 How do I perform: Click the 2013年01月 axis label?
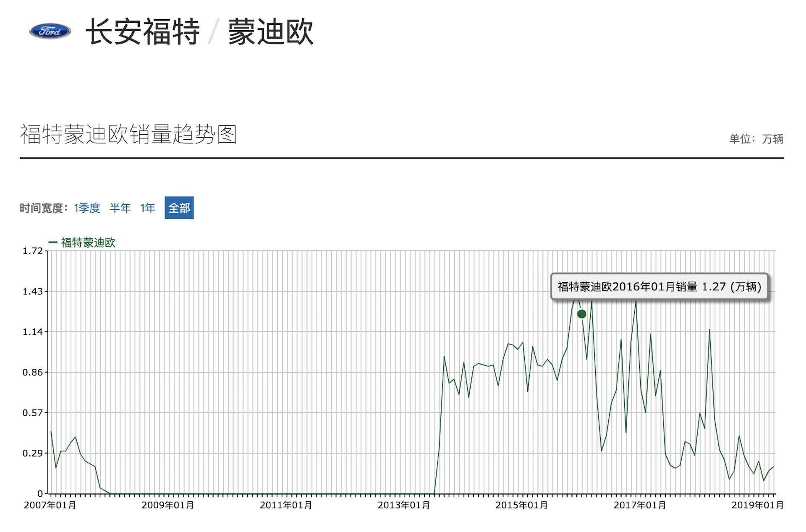[404, 505]
